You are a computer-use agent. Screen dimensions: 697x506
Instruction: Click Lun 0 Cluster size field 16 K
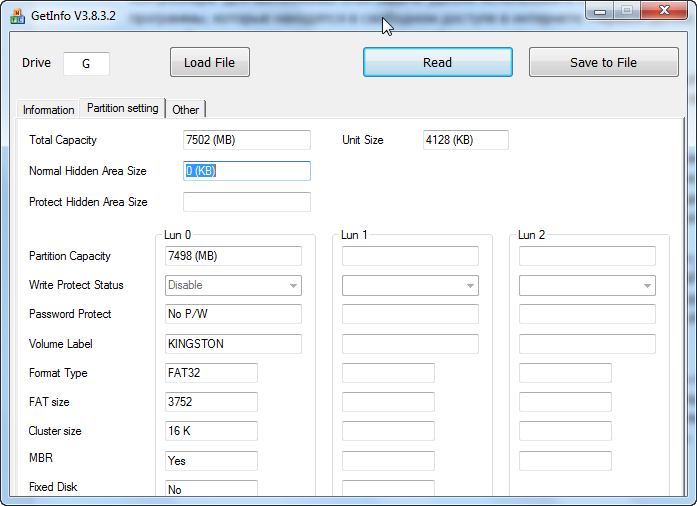point(211,431)
